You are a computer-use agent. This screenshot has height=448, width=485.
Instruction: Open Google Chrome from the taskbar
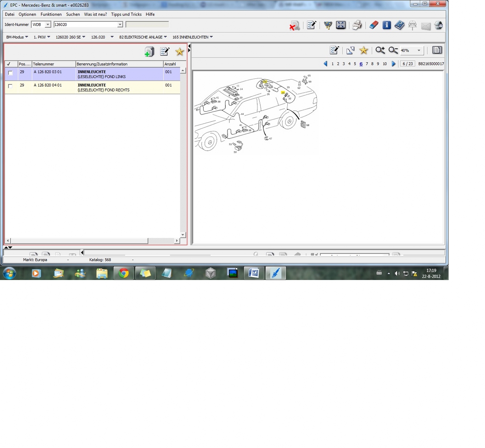[x=124, y=273]
